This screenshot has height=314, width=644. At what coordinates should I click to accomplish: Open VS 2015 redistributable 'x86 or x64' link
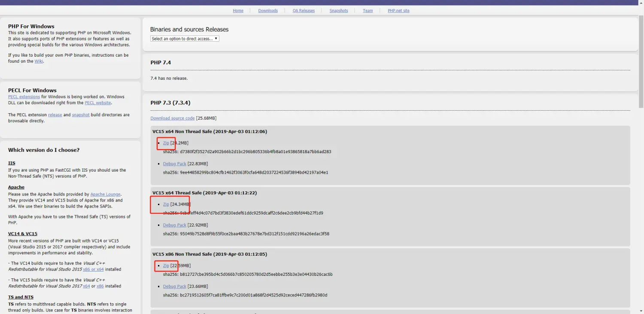pyautogui.click(x=93, y=269)
